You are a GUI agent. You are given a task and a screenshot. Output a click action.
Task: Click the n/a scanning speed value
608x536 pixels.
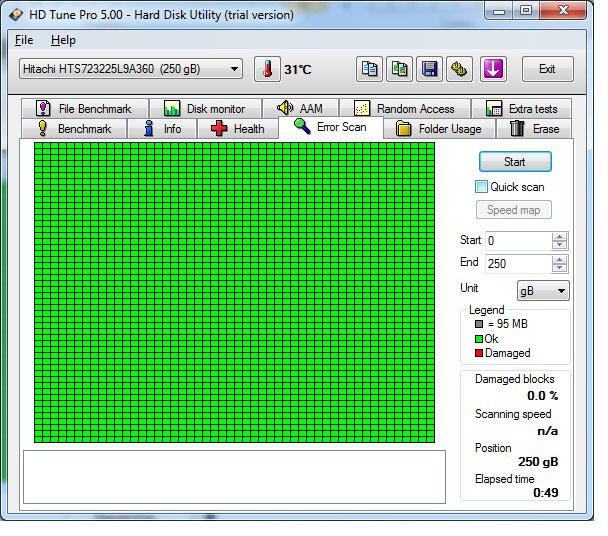point(548,431)
